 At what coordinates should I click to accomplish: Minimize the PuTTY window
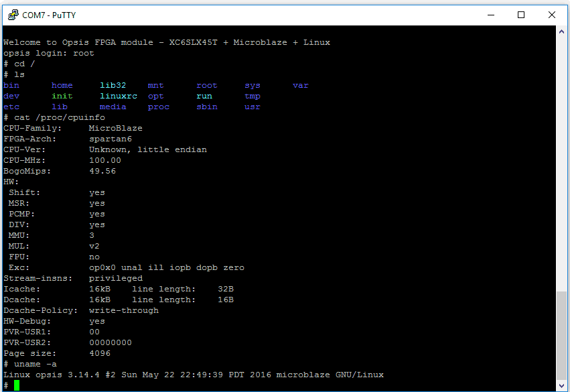[x=491, y=15]
